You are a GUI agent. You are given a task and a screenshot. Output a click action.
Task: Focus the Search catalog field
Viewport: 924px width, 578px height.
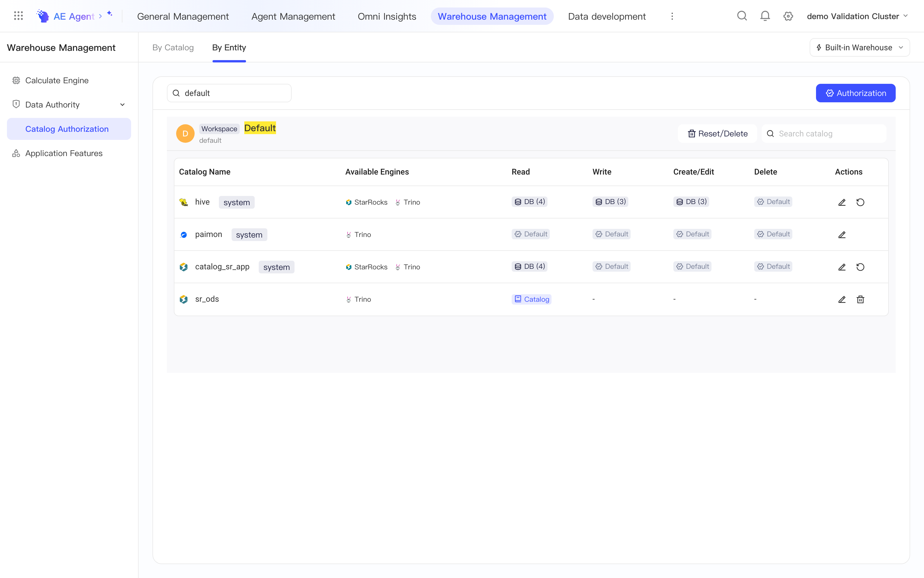click(x=824, y=134)
